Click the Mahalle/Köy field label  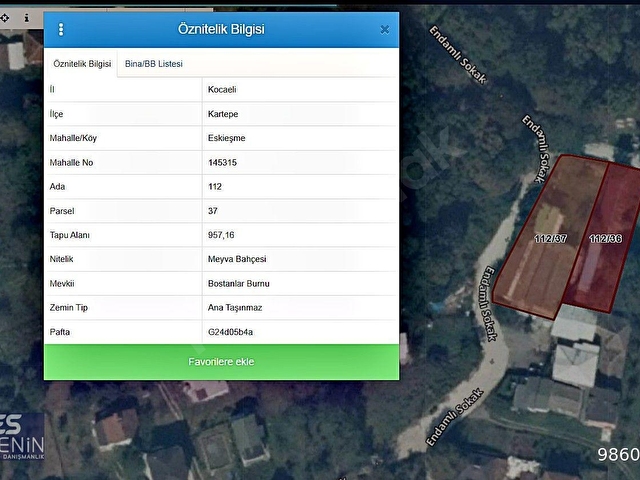(x=73, y=138)
